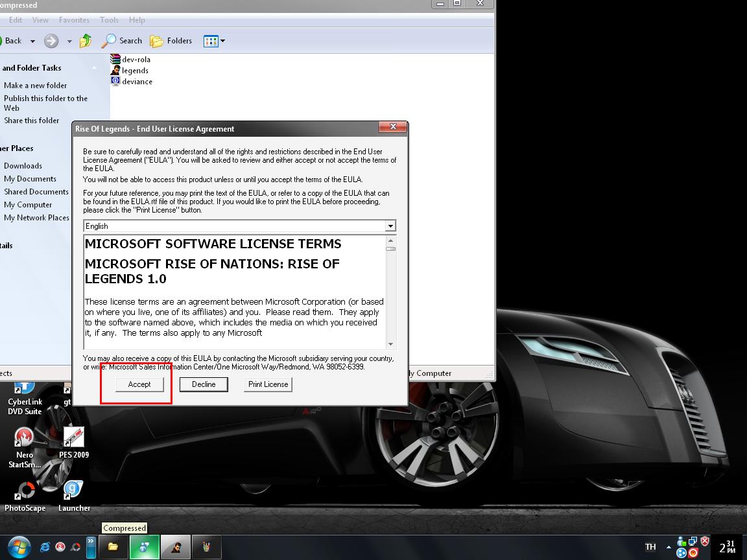This screenshot has width=747, height=560.
Task: Open My Network Places link
Action: 37,218
